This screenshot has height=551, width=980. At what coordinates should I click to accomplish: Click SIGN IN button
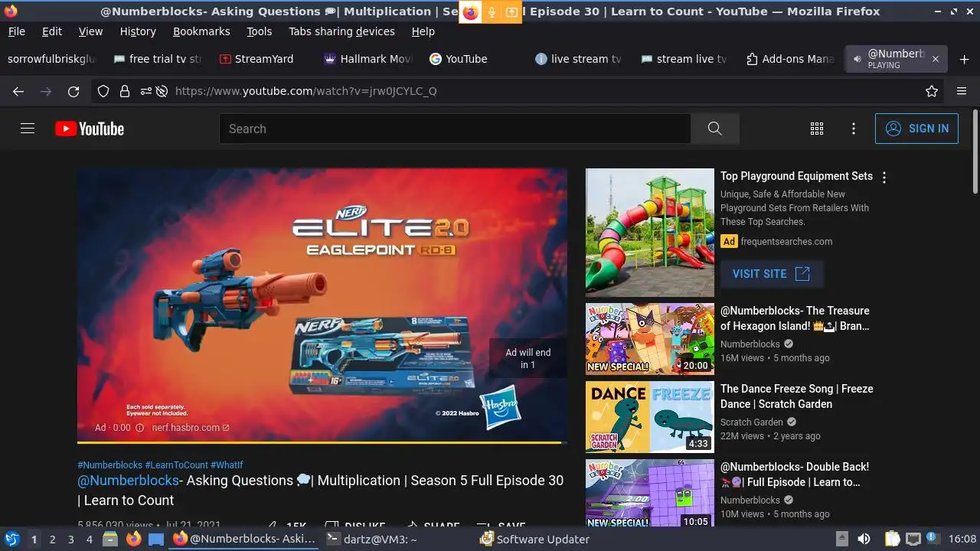(916, 129)
